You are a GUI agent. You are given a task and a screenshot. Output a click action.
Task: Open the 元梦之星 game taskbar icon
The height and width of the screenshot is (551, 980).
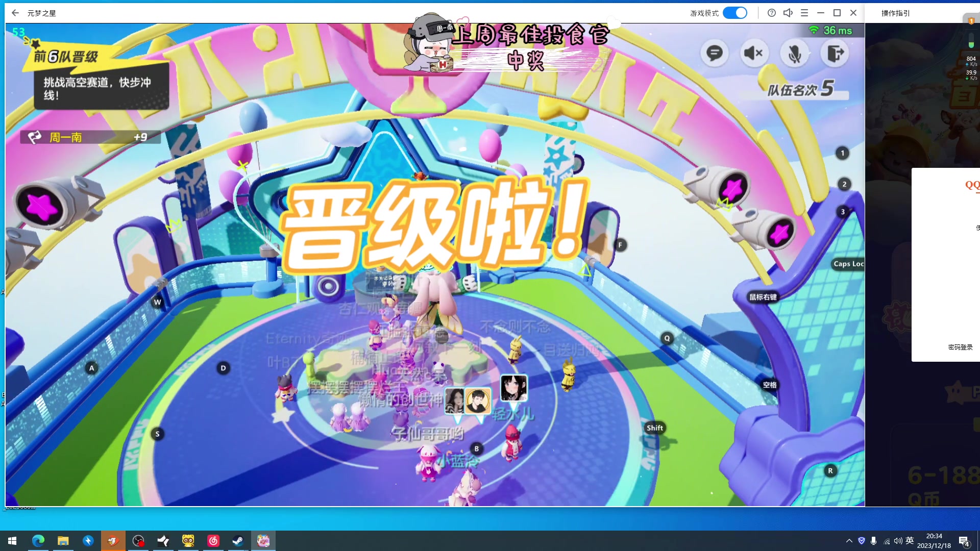(x=263, y=541)
